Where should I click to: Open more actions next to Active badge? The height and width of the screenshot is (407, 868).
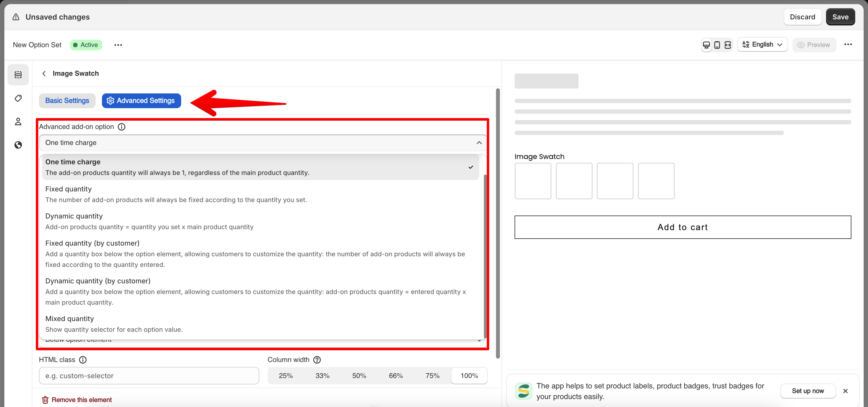pyautogui.click(x=118, y=45)
